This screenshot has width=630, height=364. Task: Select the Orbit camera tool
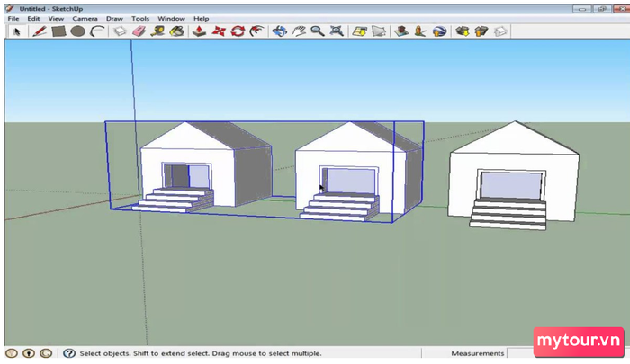coord(280,31)
